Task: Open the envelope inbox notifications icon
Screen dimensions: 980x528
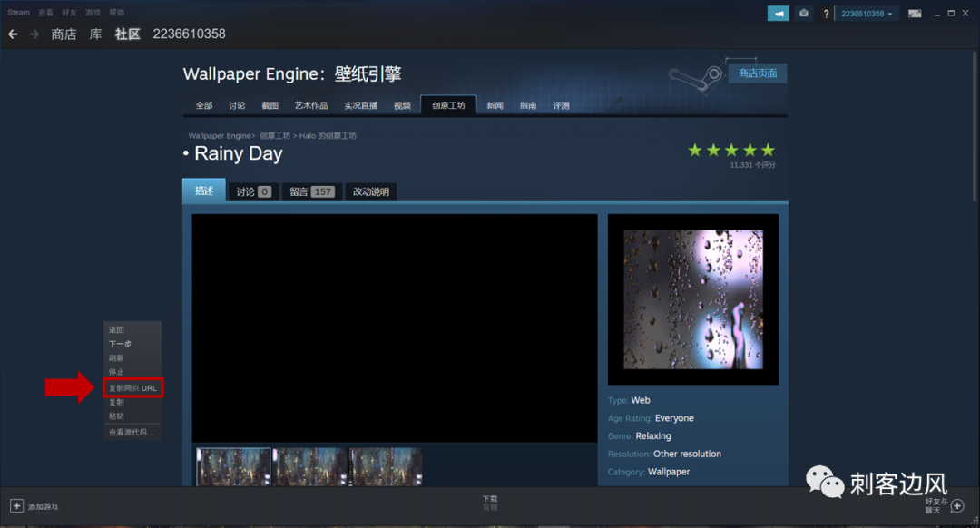Action: point(804,13)
